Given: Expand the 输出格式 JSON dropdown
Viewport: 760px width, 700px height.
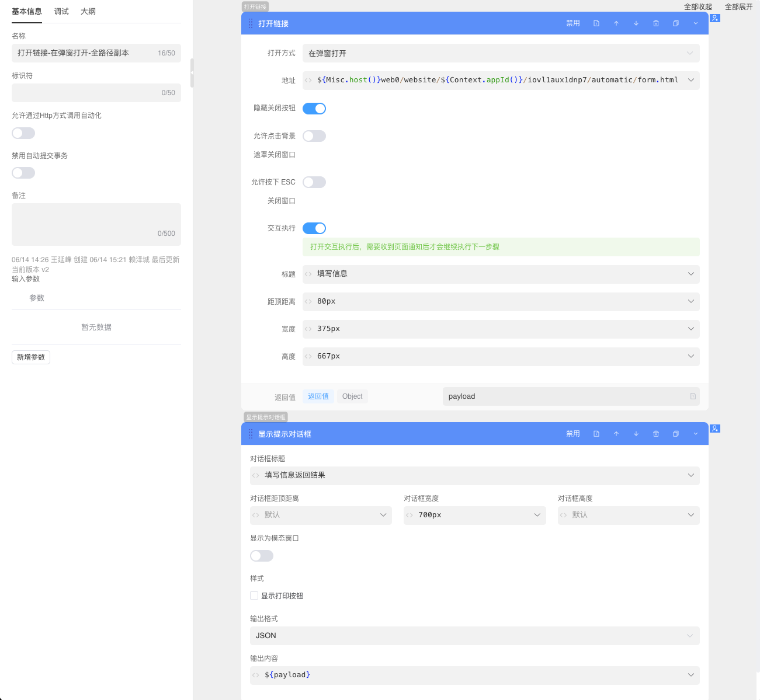Looking at the screenshot, I should click(x=474, y=636).
